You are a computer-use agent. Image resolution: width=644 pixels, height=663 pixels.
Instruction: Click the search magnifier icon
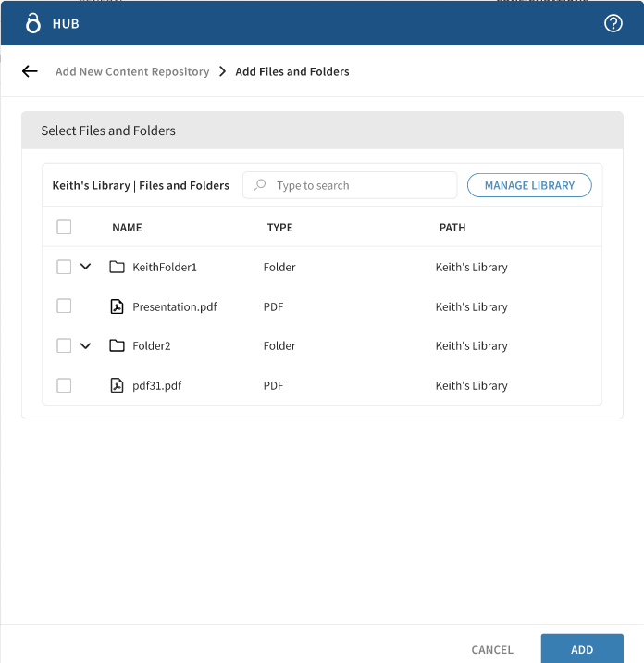point(259,185)
